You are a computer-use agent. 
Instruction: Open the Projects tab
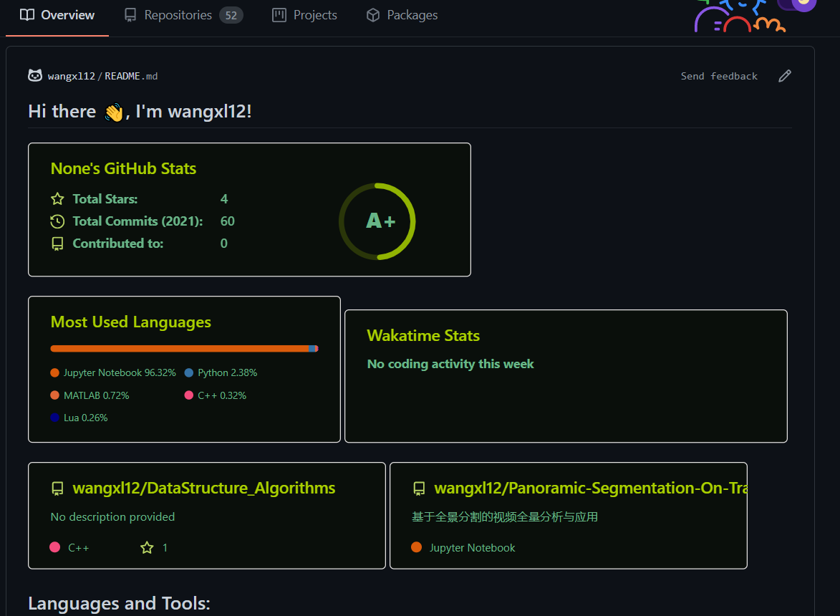304,15
